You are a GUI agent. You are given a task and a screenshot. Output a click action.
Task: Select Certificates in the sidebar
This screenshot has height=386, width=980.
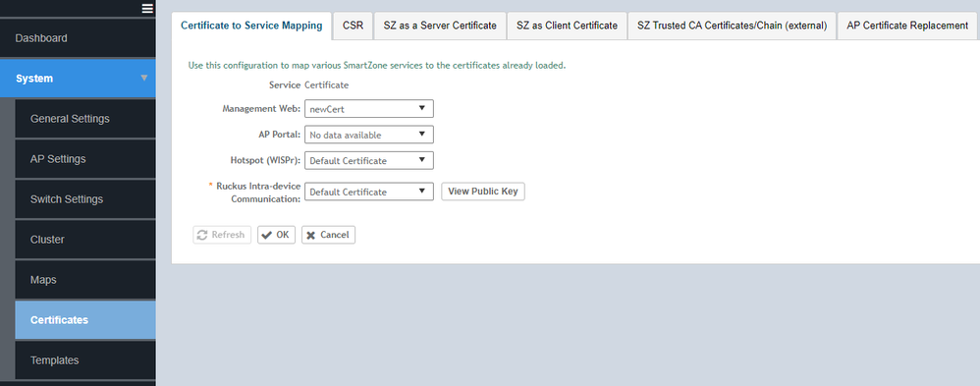click(85, 319)
